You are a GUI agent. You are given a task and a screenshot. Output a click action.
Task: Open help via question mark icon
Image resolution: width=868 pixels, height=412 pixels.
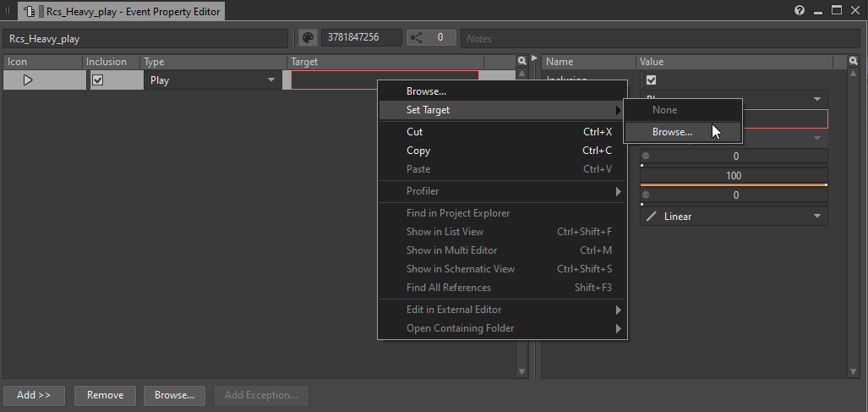point(800,10)
